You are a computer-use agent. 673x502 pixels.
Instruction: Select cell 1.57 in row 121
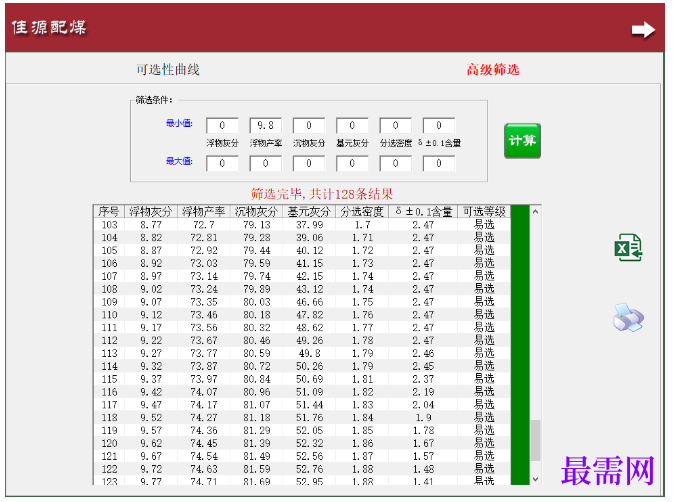point(423,456)
